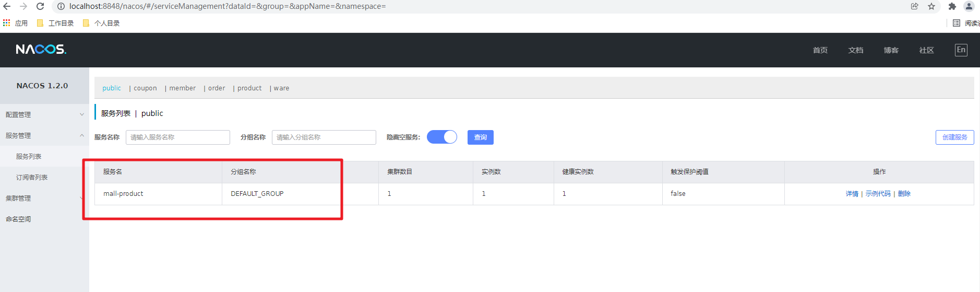This screenshot has width=980, height=292.
Task: Click the 查询 search button
Action: (481, 137)
